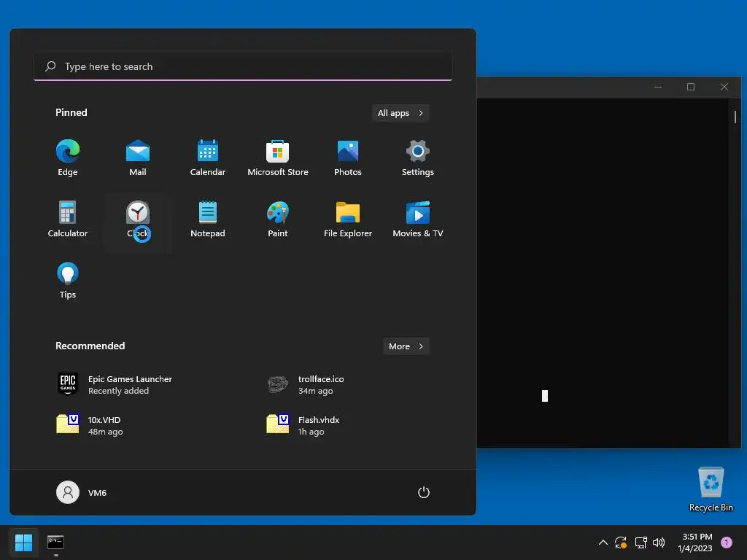Open the Calendar pinned app
This screenshot has width=747, height=560.
(208, 158)
